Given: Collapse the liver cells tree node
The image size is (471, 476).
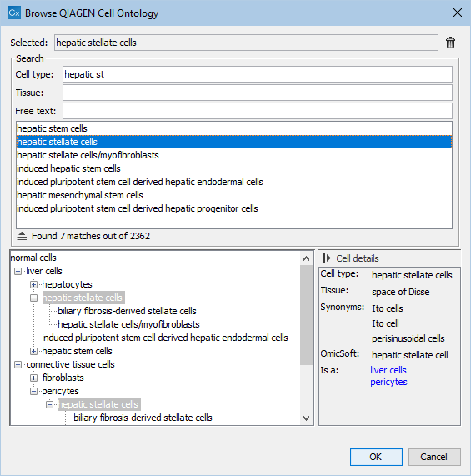Looking at the screenshot, I should (x=18, y=271).
